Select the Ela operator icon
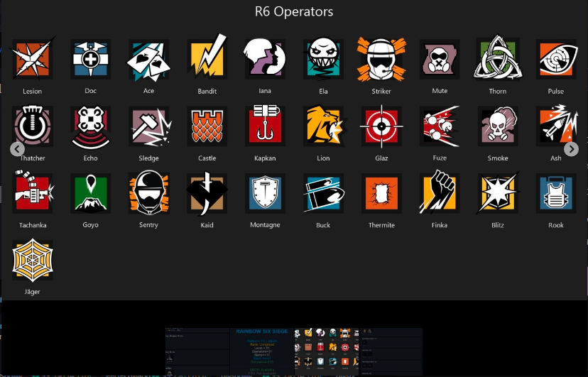This screenshot has width=588, height=377. 323,59
